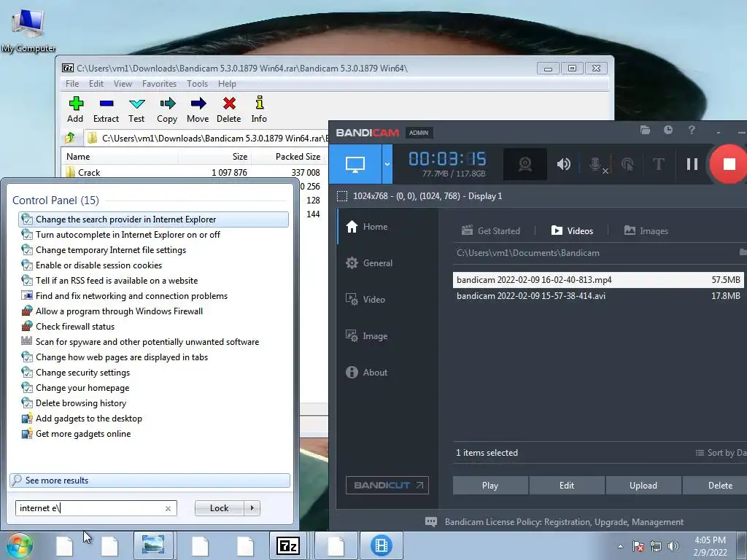Go up one folder level in 7-Zip
Viewport: 747px width, 560px height.
70,138
